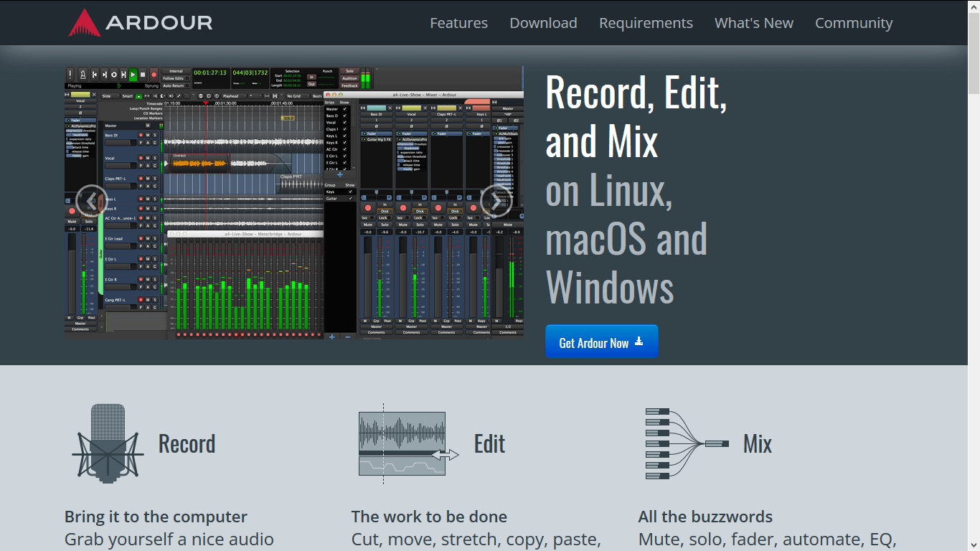
Task: Advance to the next carousel slide
Action: point(496,201)
